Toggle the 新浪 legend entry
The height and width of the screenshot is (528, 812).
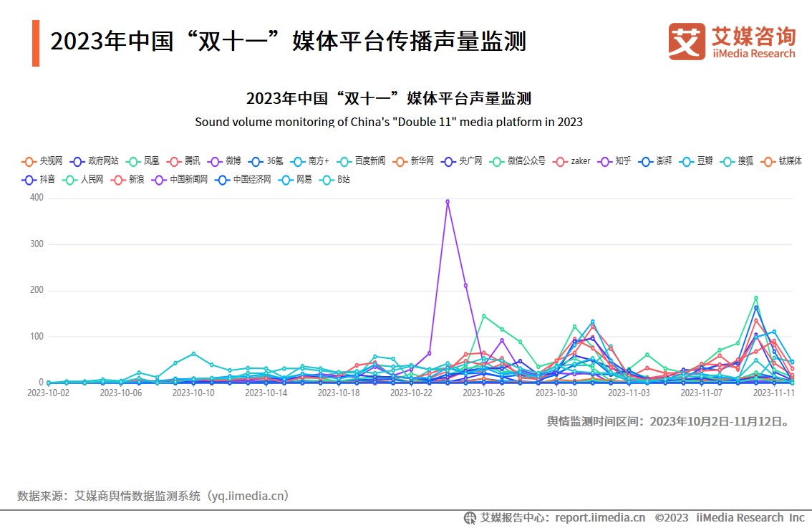coord(127,180)
